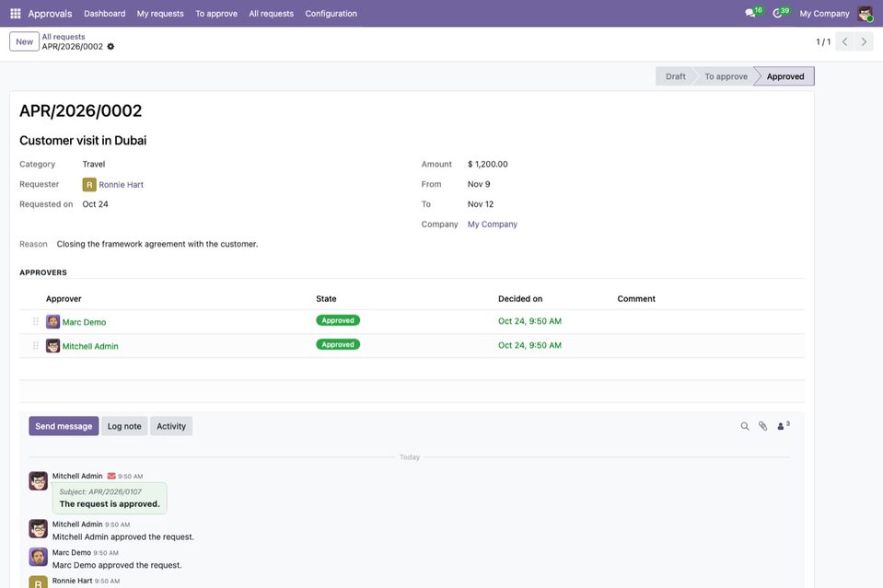Click the State column header

tap(326, 299)
